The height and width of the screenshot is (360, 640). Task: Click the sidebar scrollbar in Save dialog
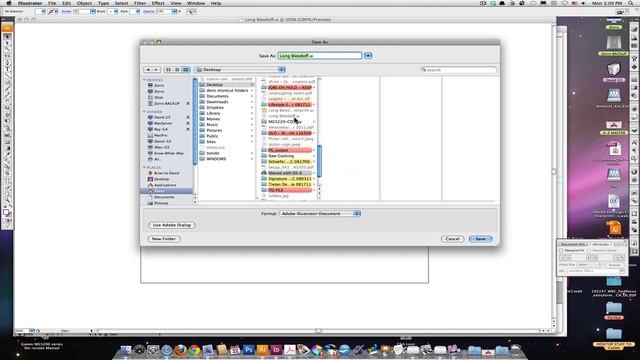195,122
